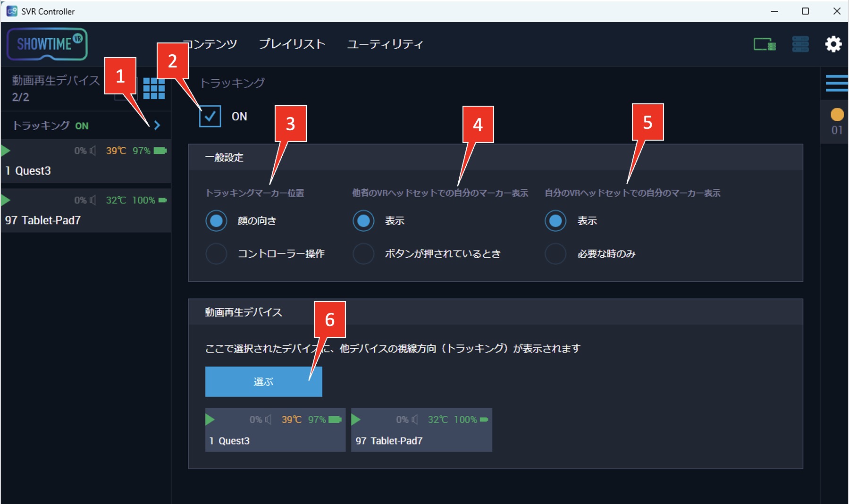Select 表示 under 他者のVRヘッドセット column
Image resolution: width=849 pixels, height=504 pixels.
(363, 221)
